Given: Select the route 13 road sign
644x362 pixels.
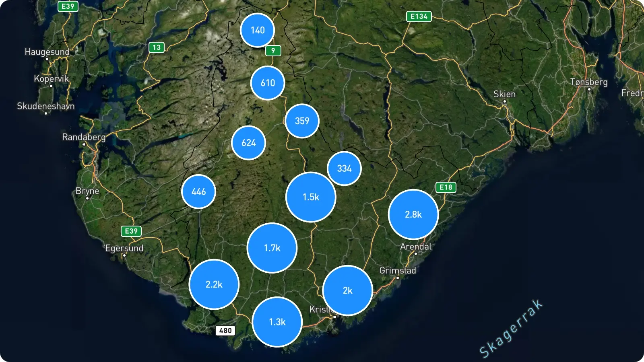Looking at the screenshot, I should point(157,47).
